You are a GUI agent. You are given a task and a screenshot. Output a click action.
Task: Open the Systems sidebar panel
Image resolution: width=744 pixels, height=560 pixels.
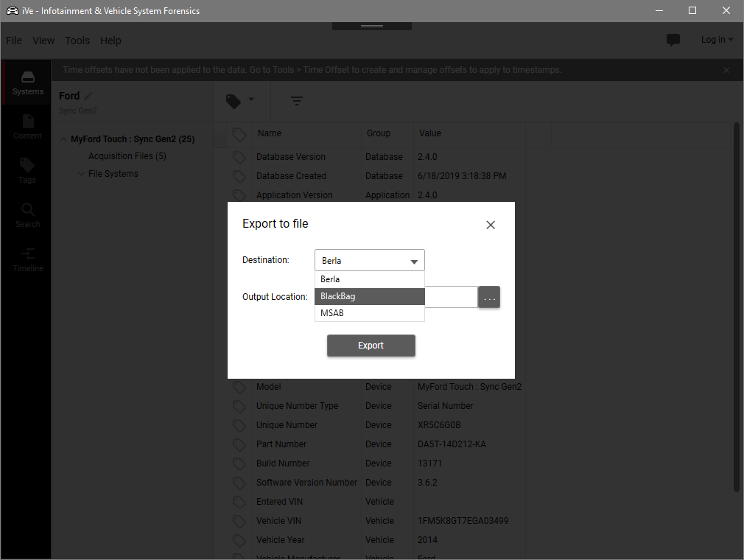point(27,83)
